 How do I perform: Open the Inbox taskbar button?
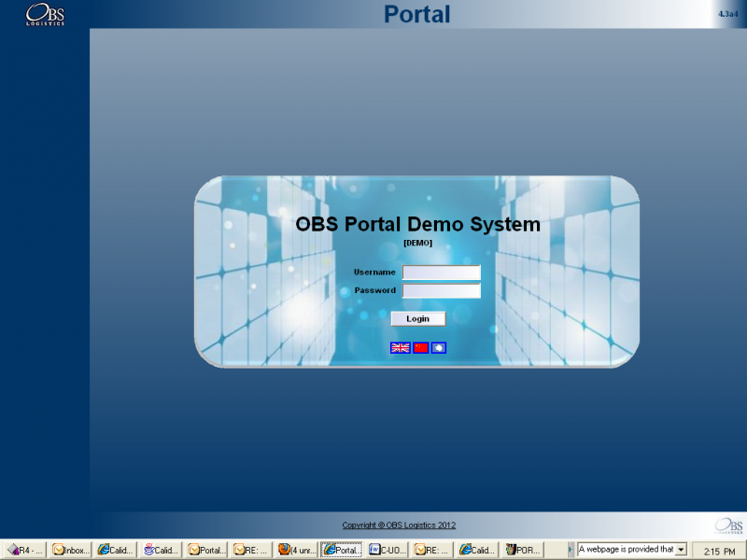coord(71,550)
